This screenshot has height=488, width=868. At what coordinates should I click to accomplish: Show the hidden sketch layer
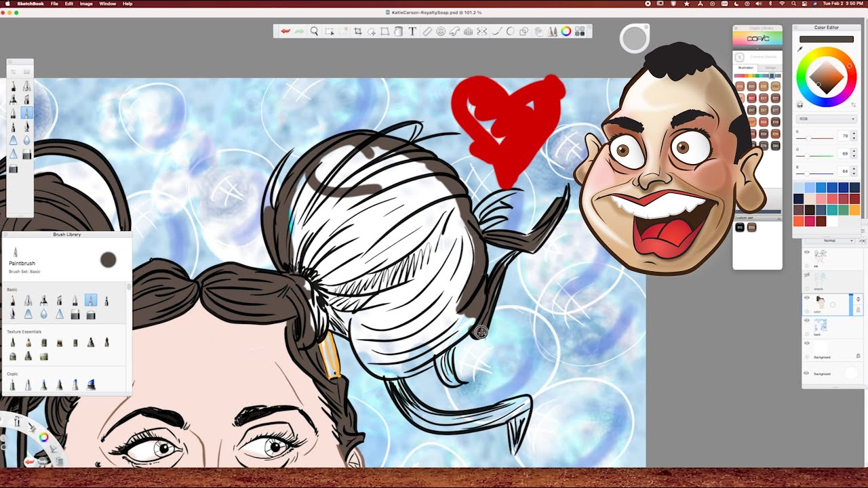point(806,274)
